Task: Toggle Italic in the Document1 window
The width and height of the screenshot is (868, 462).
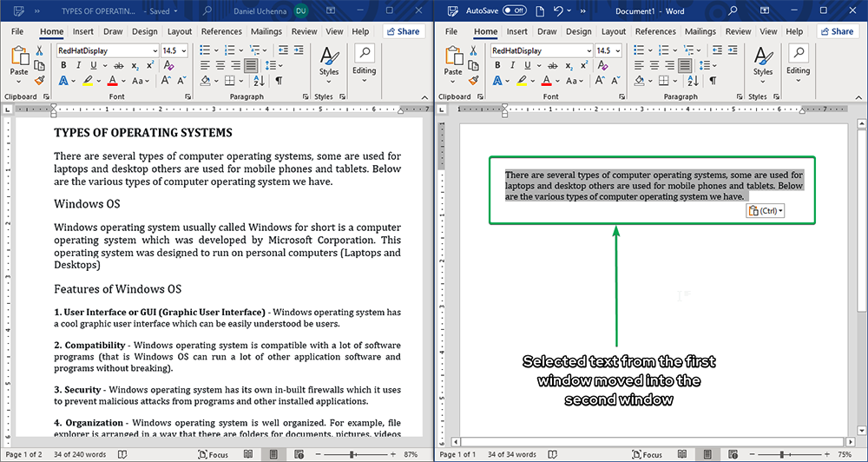Action: [x=510, y=66]
